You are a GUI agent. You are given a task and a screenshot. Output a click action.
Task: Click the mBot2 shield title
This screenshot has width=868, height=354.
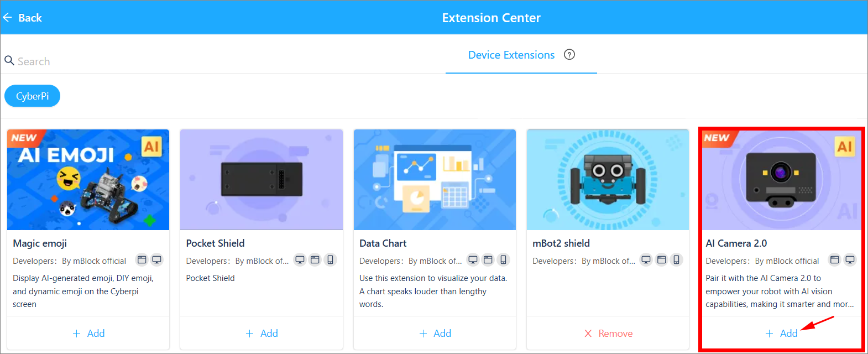561,243
